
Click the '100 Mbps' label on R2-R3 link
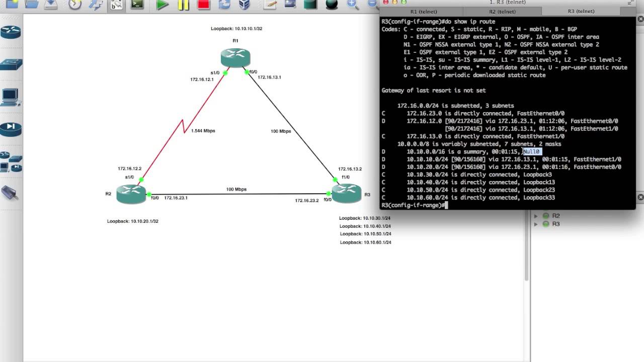point(236,190)
